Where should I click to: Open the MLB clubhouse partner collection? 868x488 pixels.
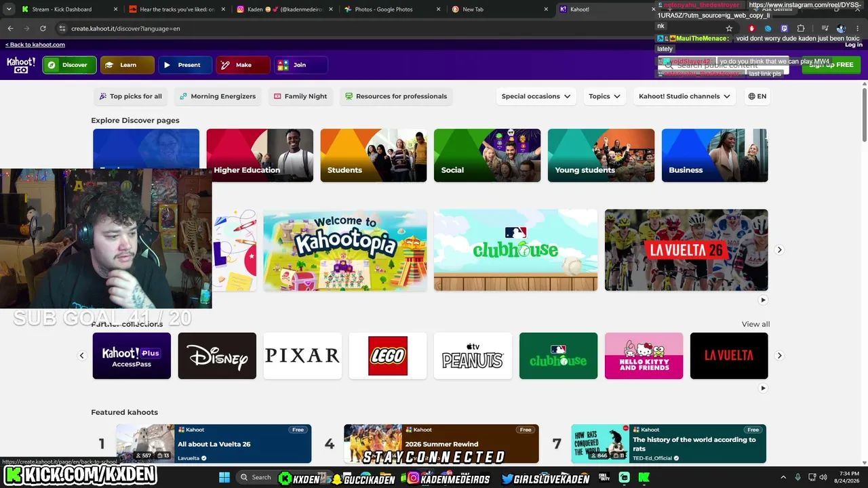tap(559, 356)
